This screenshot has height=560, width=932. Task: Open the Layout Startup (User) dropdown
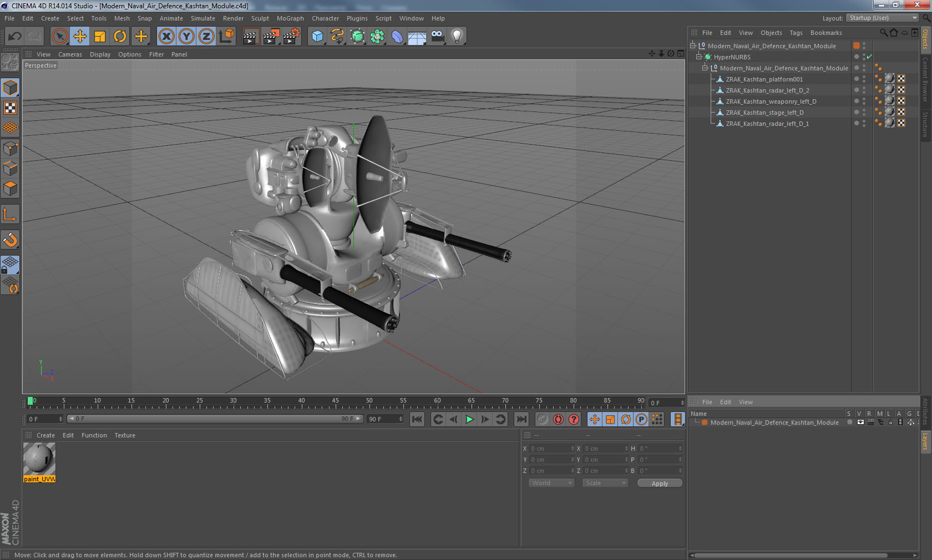coord(883,18)
